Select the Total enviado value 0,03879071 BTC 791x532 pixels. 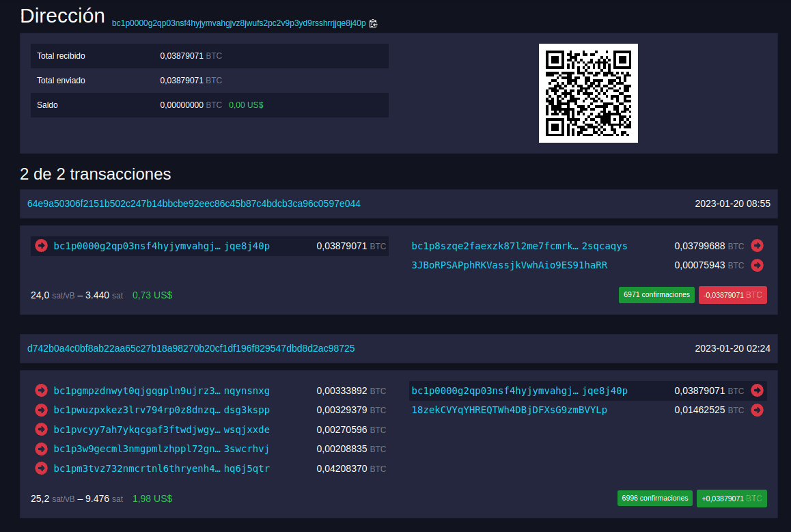(x=191, y=81)
